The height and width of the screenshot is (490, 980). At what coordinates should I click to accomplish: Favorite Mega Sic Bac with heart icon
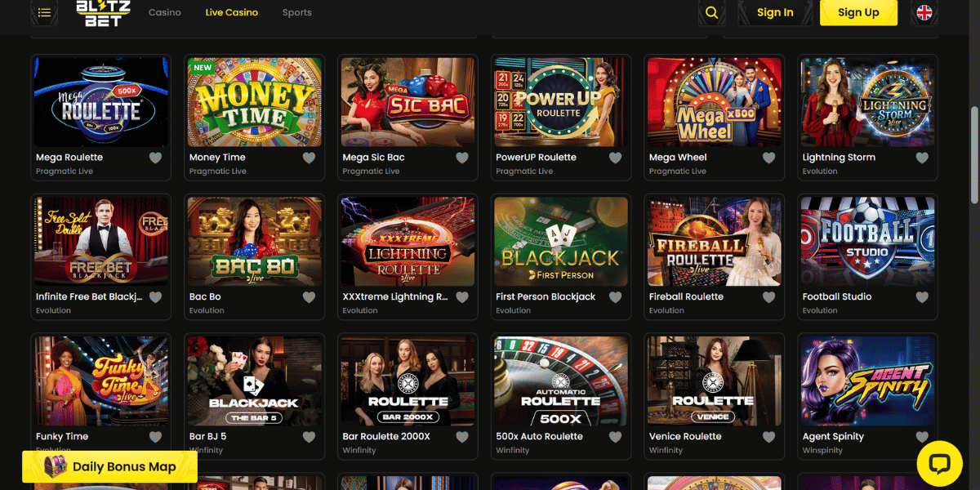tap(462, 158)
